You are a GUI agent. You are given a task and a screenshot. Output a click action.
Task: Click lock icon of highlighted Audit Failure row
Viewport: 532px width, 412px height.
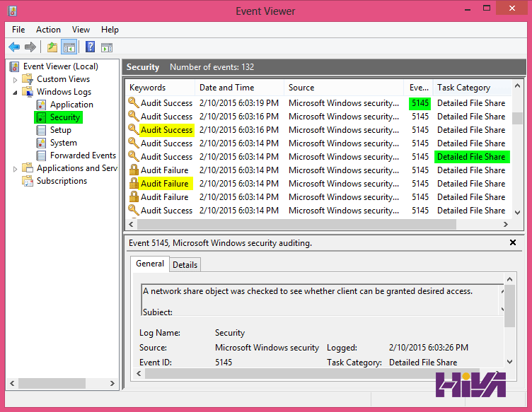pos(134,183)
